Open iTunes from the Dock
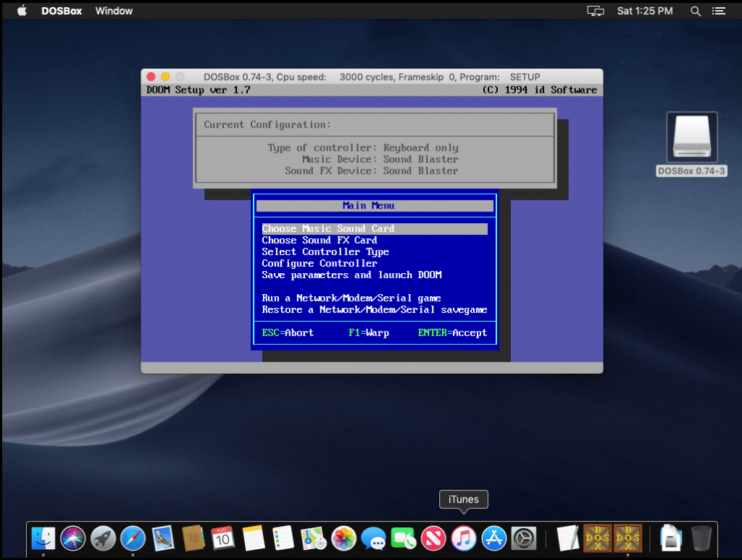This screenshot has height=560, width=742. point(464,538)
